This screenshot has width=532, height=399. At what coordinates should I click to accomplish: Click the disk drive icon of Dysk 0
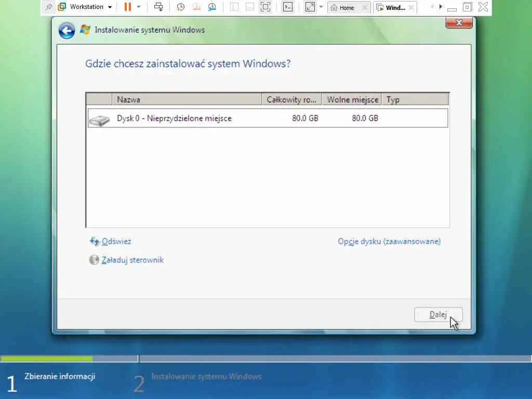(x=99, y=120)
